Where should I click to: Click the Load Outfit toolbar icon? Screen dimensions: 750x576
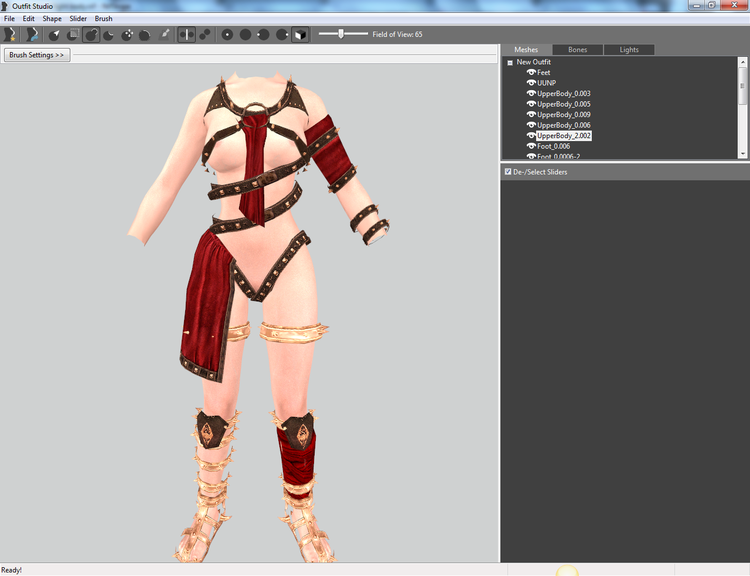(x=32, y=34)
